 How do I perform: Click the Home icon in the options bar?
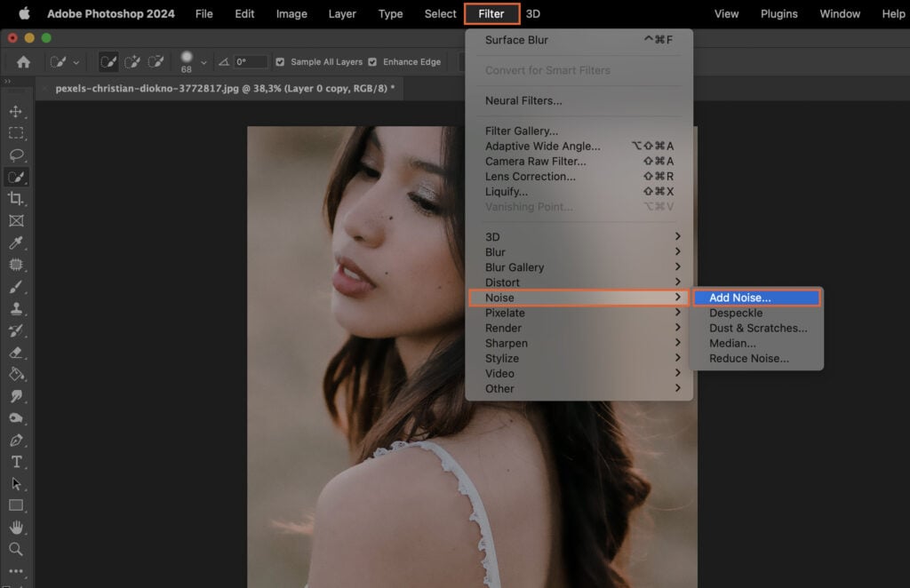click(23, 62)
